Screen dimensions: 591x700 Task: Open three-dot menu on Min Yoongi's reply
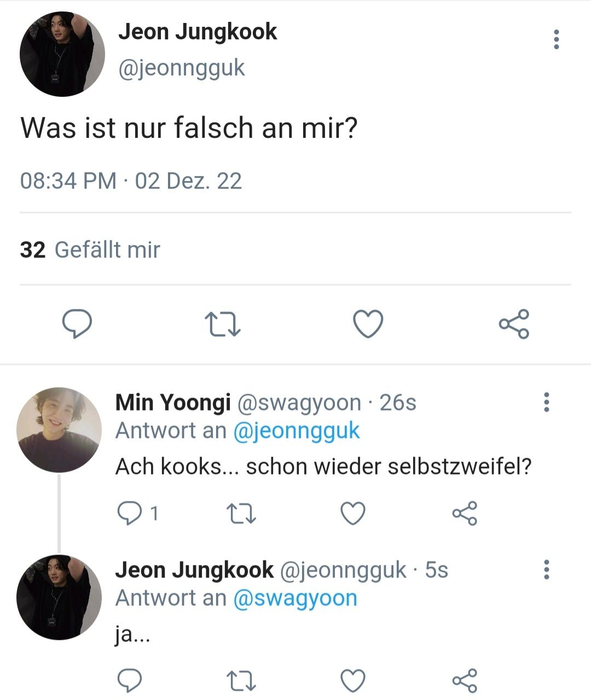coord(546,402)
